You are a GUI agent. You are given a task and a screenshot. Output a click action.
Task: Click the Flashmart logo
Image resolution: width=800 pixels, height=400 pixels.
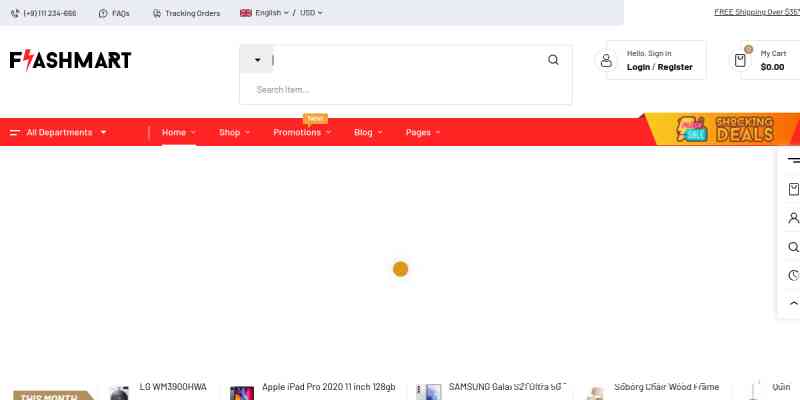click(x=70, y=60)
